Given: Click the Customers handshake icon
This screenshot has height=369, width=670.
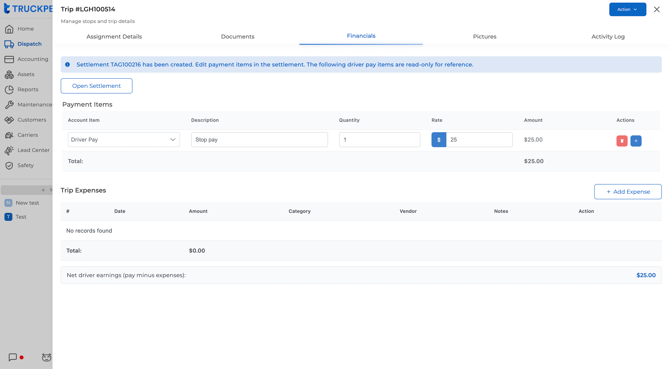Looking at the screenshot, I should pos(9,120).
